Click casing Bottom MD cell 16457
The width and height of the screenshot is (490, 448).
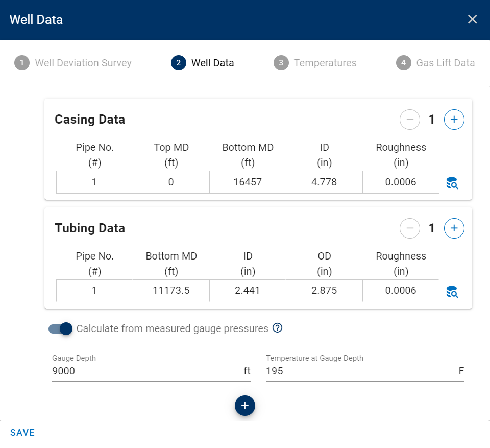click(248, 182)
